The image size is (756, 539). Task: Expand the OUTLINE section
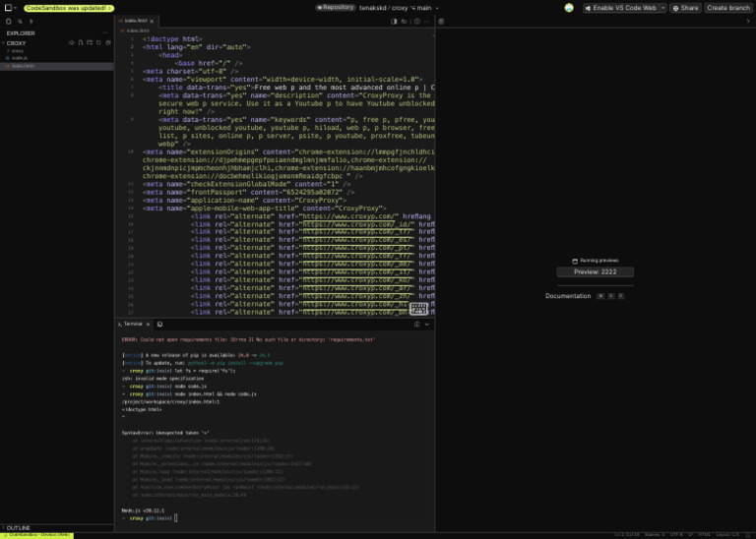(18, 527)
